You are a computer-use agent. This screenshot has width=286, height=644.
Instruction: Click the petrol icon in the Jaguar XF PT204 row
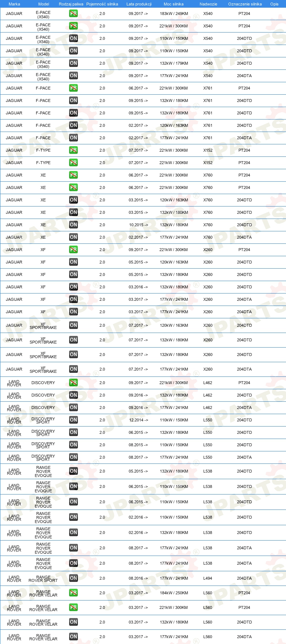click(74, 250)
